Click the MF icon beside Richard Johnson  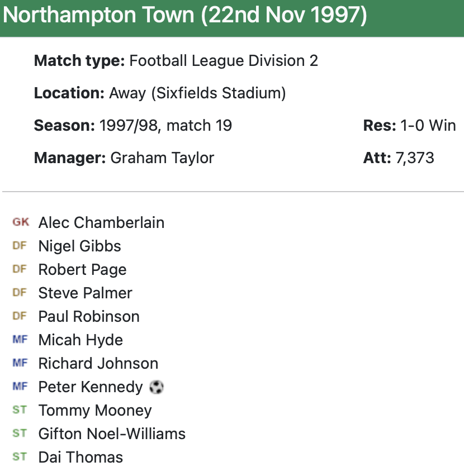20,363
